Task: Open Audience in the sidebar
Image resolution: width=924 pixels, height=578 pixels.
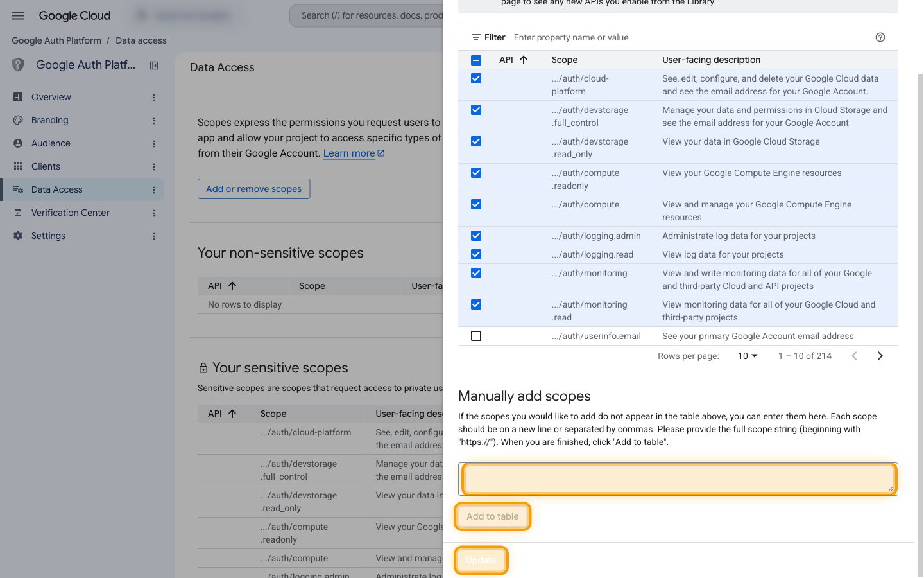Action: pyautogui.click(x=51, y=143)
